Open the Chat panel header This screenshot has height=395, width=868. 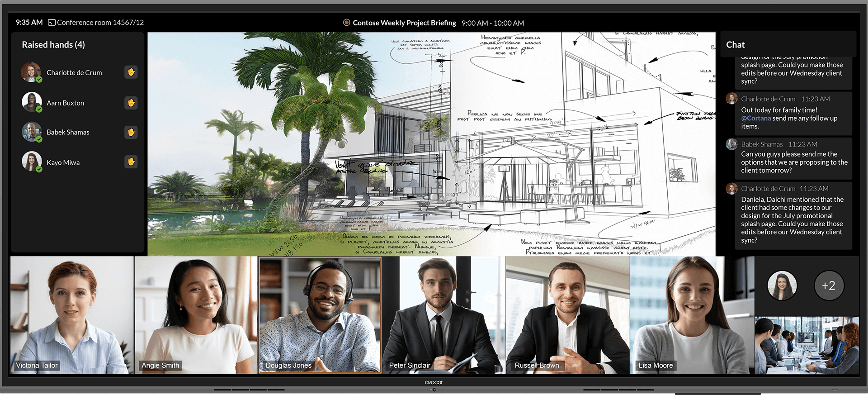coord(788,44)
